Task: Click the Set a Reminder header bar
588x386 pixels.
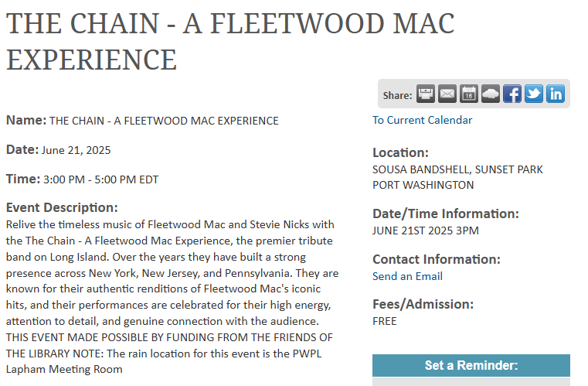Action: point(471,365)
